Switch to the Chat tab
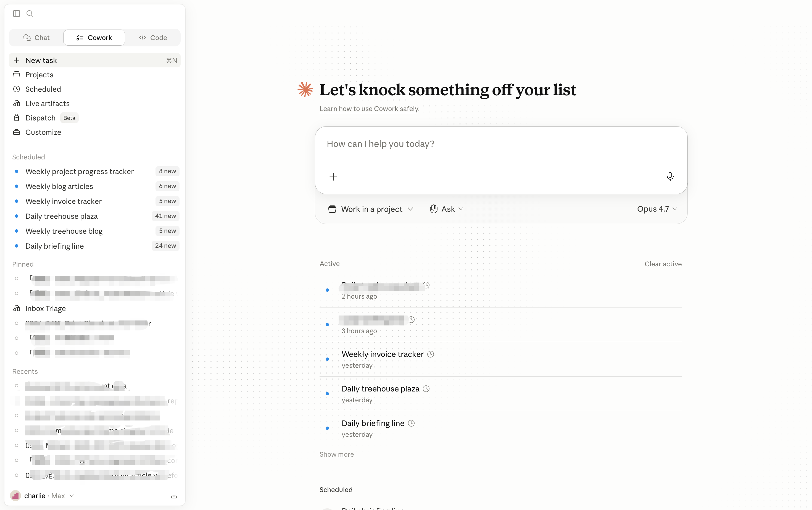Screen dimensions: 812x510 point(36,38)
